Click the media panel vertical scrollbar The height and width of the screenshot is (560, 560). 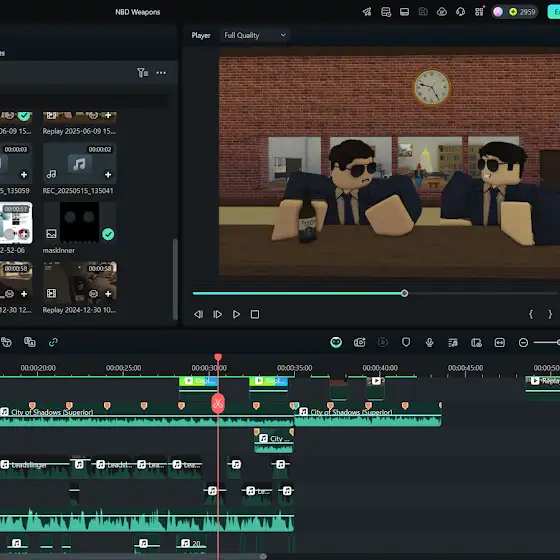click(175, 279)
